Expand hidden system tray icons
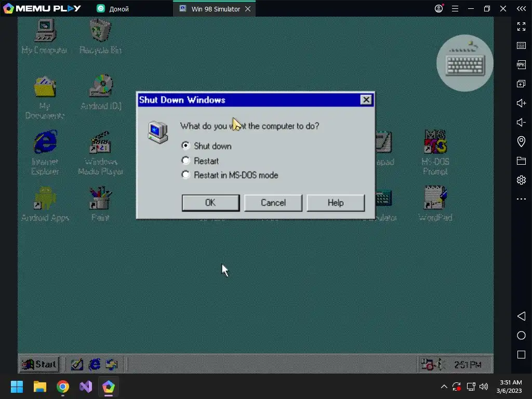 [444, 387]
